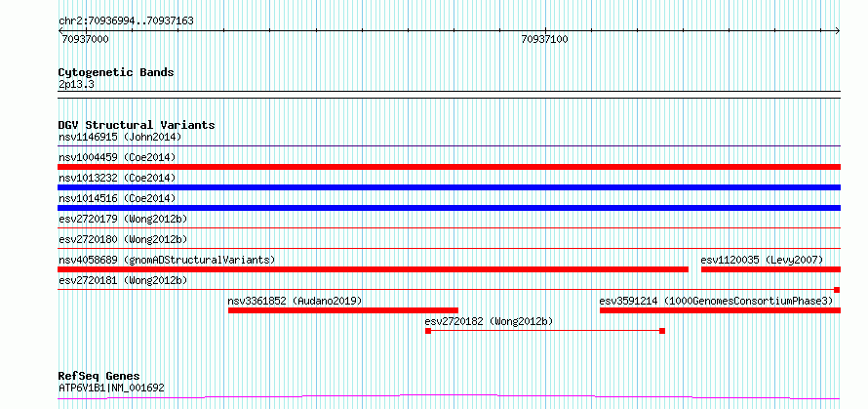This screenshot has width=868, height=409.
Task: Click the blue bar of nsv1014516
Action: click(449, 208)
